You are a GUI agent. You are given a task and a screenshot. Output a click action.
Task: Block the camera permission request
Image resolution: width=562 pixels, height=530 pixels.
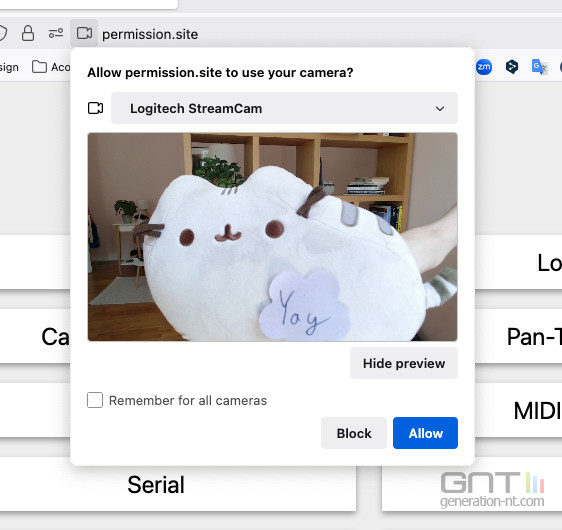[354, 433]
